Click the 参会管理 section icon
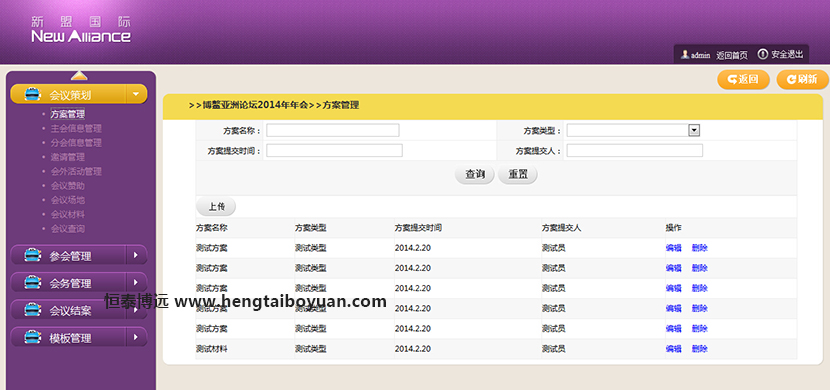The image size is (830, 390). point(33,256)
